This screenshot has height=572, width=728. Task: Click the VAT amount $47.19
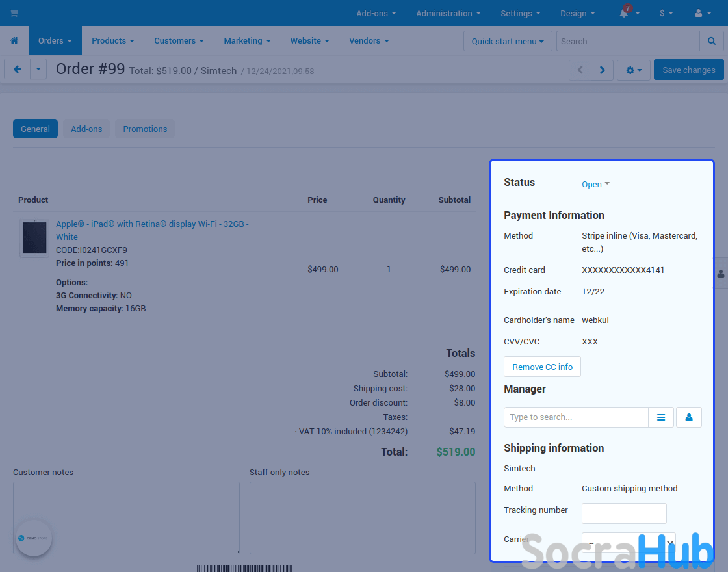pyautogui.click(x=462, y=432)
